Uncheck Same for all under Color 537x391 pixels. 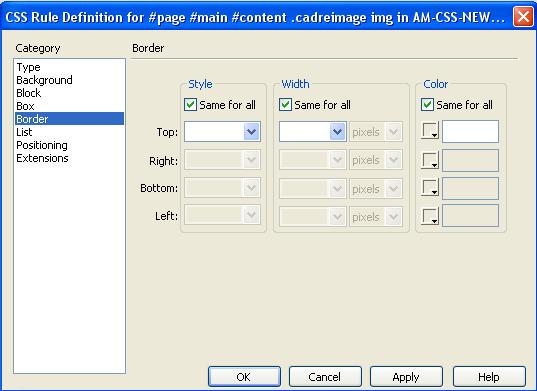pos(427,105)
